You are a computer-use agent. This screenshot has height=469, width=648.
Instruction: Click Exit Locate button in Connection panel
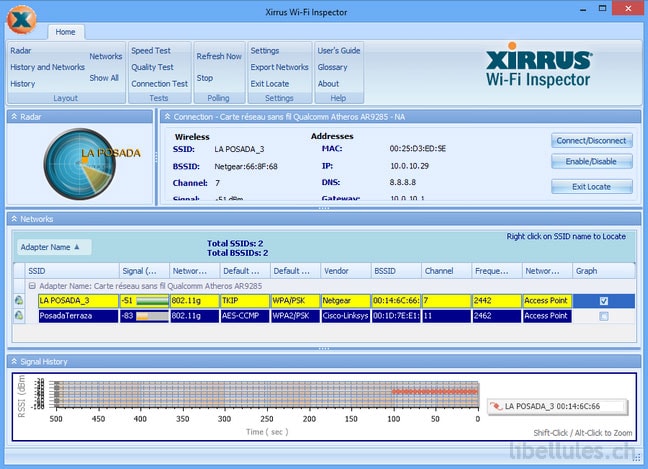coord(591,187)
